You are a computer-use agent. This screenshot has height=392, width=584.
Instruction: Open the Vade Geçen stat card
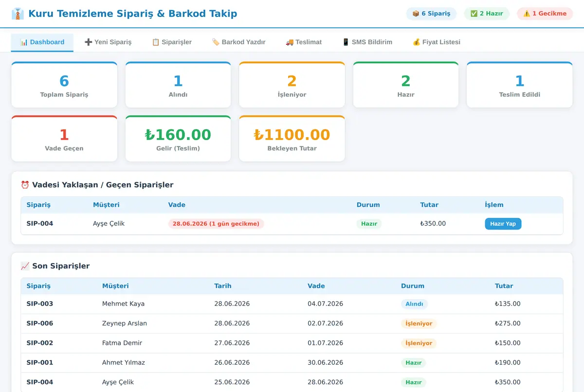64,139
